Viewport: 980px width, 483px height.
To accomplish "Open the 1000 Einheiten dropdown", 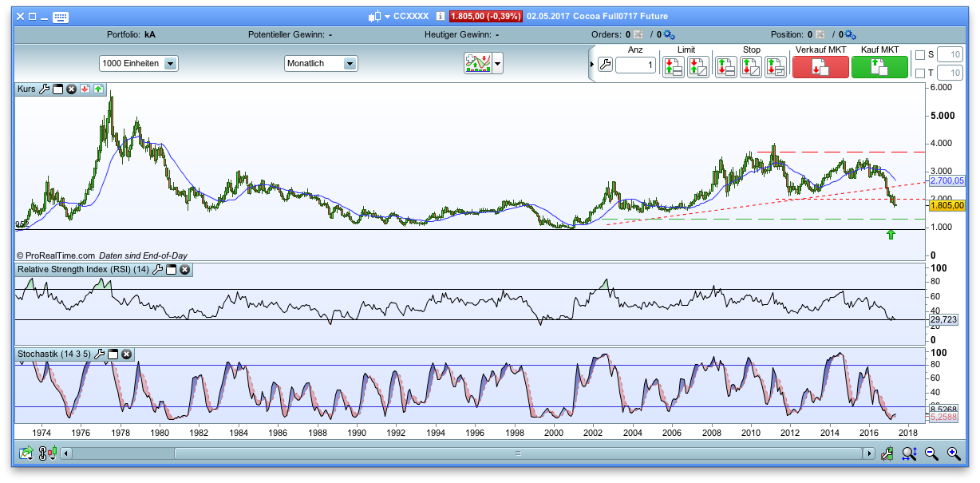I will coord(135,63).
